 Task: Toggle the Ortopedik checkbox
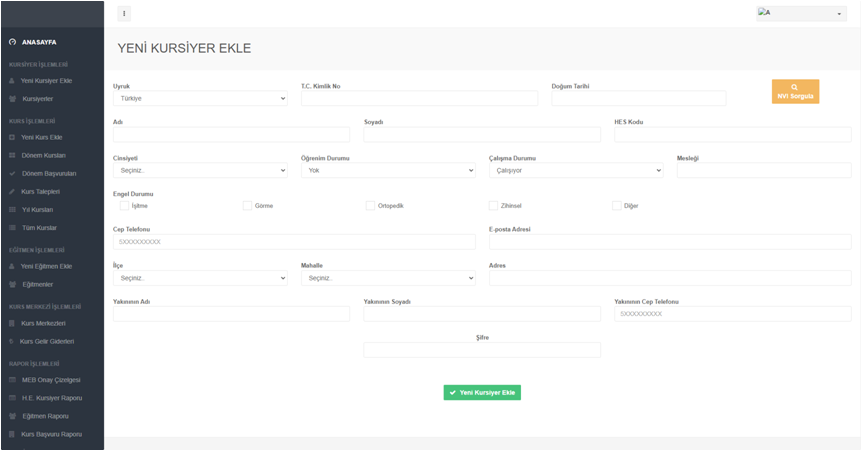(370, 206)
